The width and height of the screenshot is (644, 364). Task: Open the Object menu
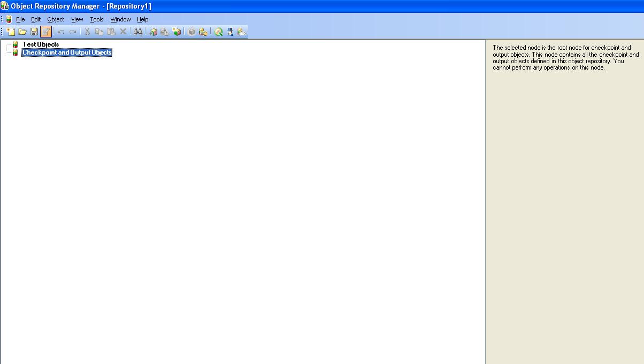(x=56, y=19)
